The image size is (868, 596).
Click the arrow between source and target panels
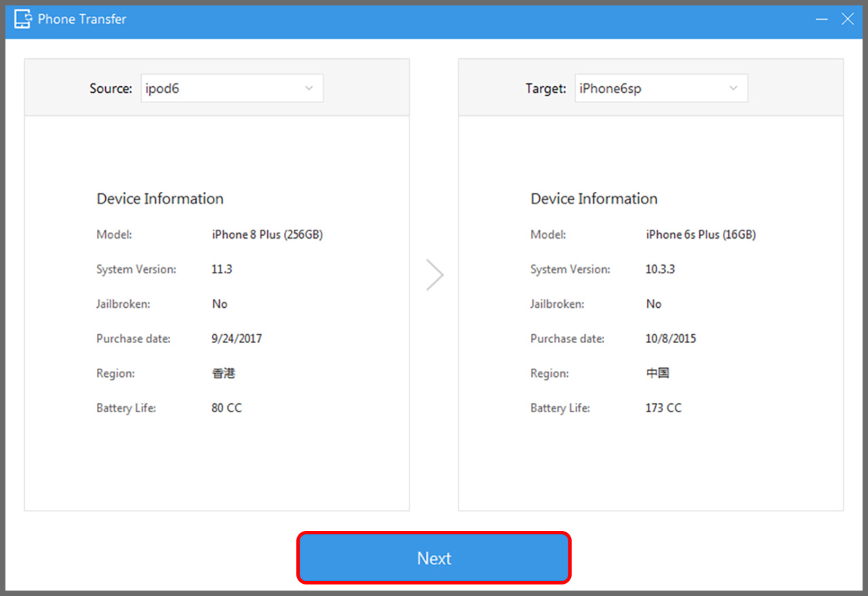pos(435,275)
